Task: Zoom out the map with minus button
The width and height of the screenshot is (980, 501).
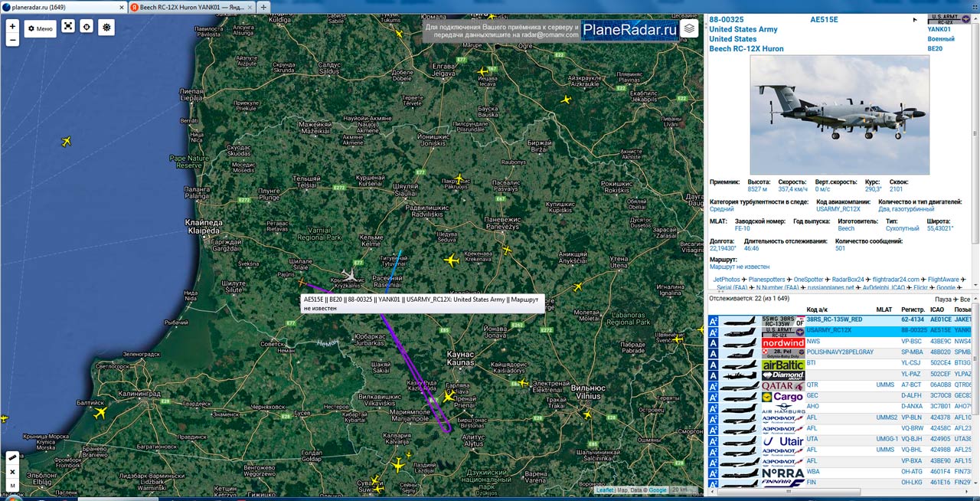Action: (x=12, y=40)
